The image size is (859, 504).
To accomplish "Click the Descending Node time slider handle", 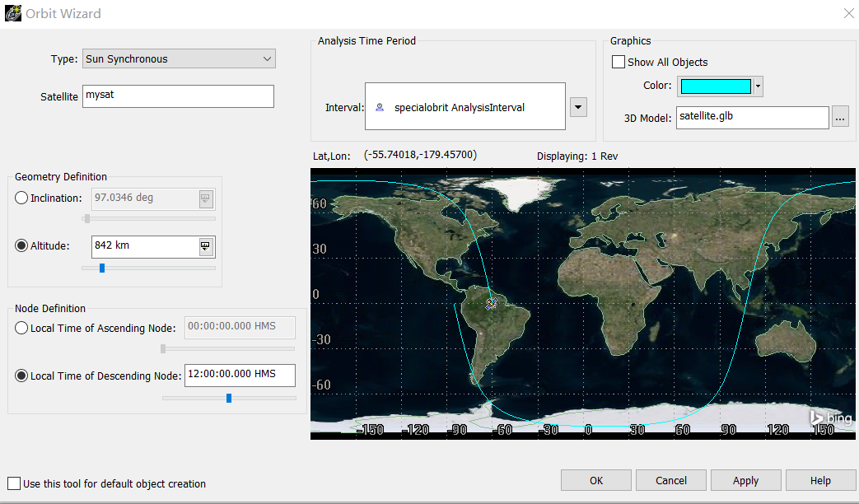I will click(x=229, y=398).
